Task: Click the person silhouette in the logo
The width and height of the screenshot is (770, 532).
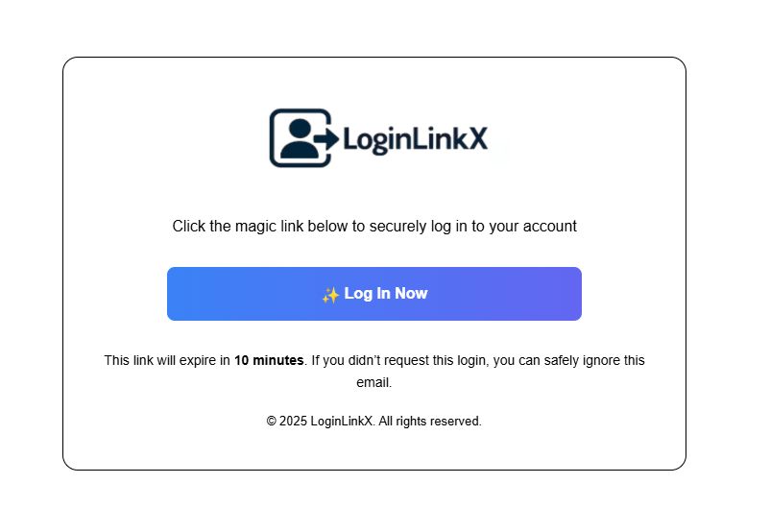Action: (300, 138)
